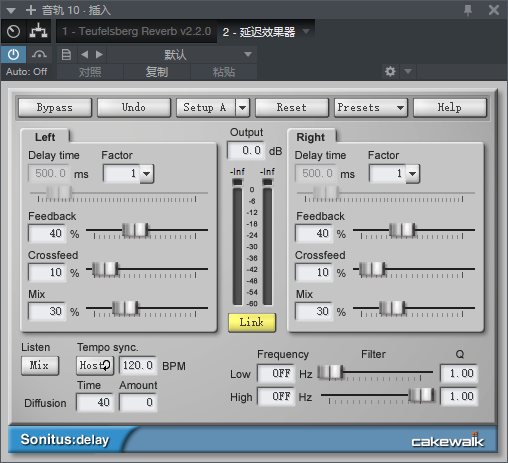The image size is (508, 463).
Task: Pin the plugin window
Action: (x=468, y=10)
